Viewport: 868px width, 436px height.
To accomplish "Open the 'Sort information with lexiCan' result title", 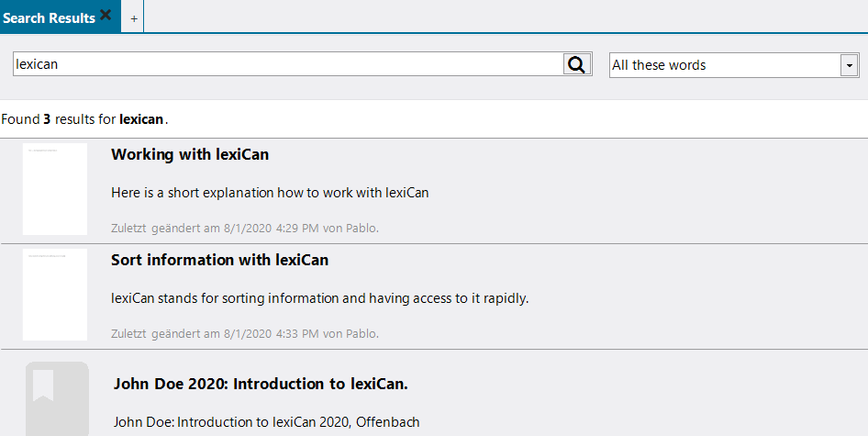I will [219, 260].
